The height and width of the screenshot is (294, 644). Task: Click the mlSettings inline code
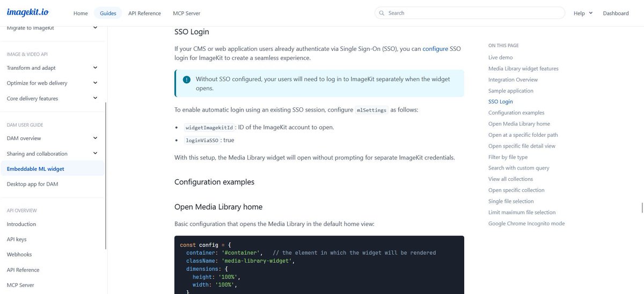371,110
